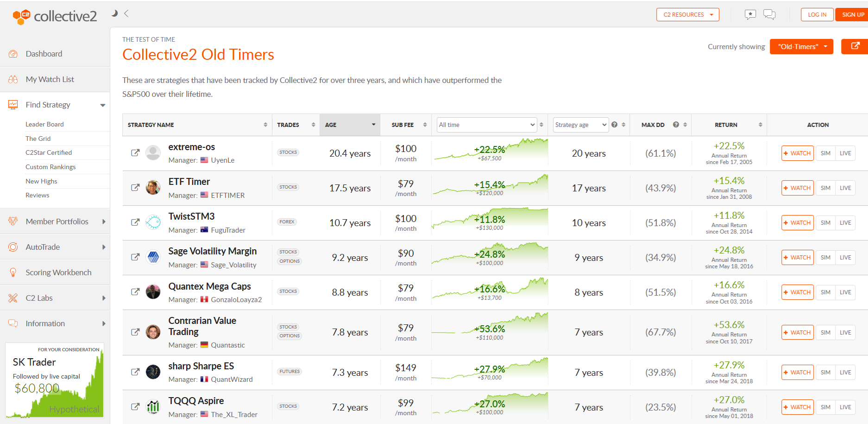Viewport: 868px width, 424px height.
Task: Expand C2 Labs submenu arrow
Action: pyautogui.click(x=104, y=298)
